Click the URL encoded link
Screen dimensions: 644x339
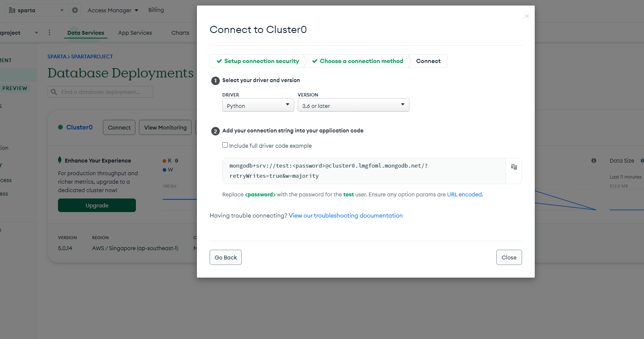tap(464, 195)
